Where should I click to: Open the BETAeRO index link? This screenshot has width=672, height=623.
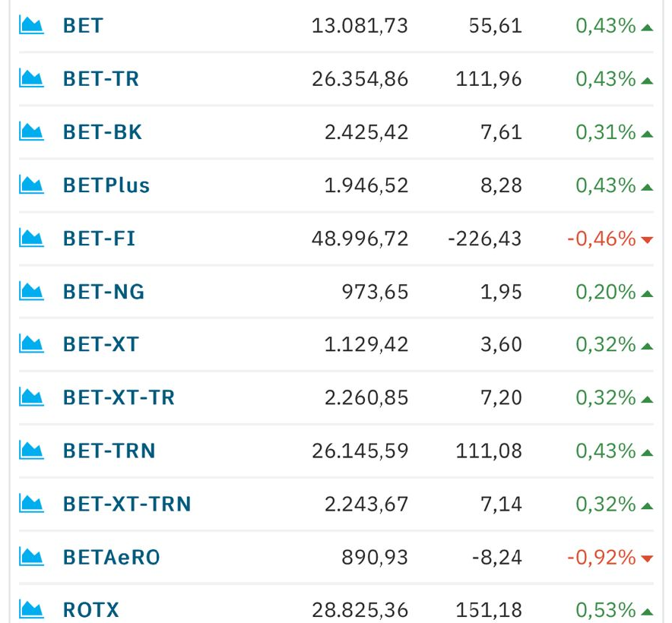click(x=112, y=558)
